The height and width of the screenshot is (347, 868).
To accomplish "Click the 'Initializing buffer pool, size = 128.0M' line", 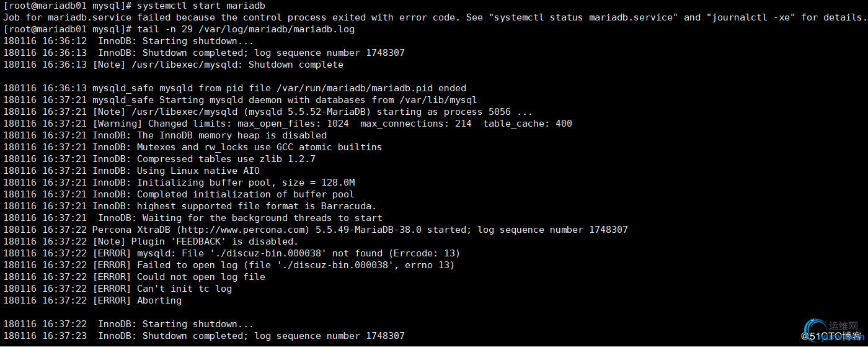I will click(x=179, y=183).
